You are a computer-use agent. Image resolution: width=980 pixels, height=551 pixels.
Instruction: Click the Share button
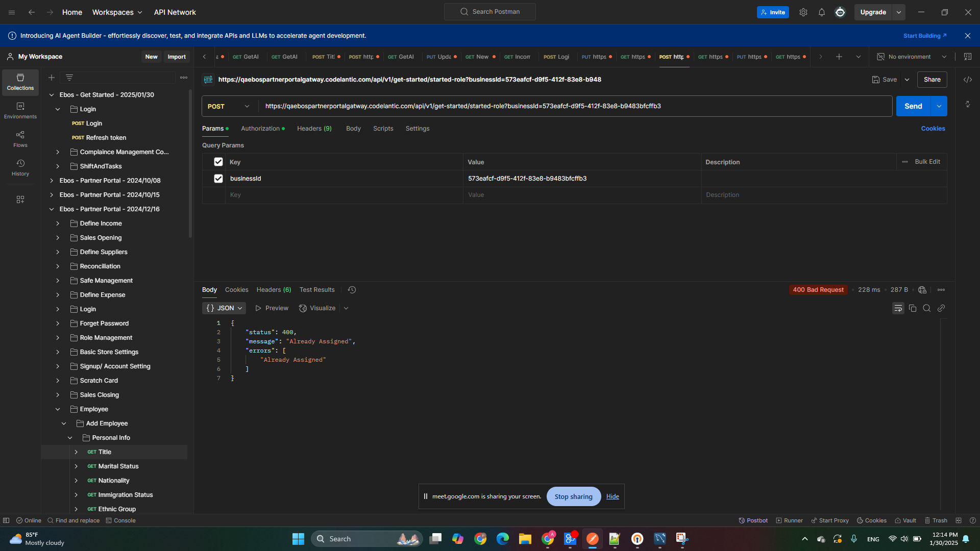click(x=932, y=80)
